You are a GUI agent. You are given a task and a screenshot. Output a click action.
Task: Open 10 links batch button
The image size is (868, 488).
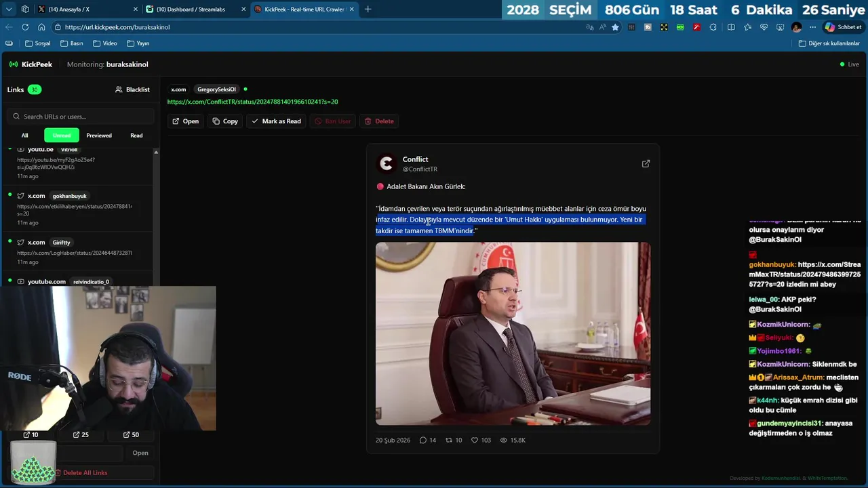coord(31,434)
